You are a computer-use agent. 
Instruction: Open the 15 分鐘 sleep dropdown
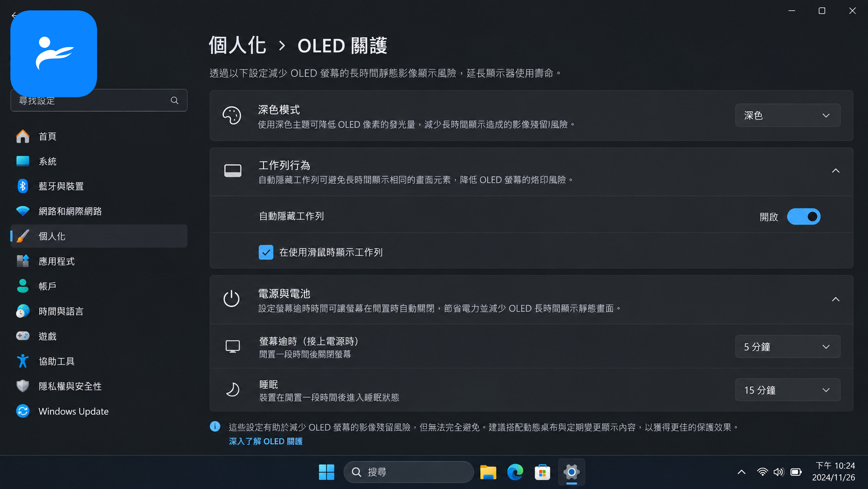click(x=788, y=390)
